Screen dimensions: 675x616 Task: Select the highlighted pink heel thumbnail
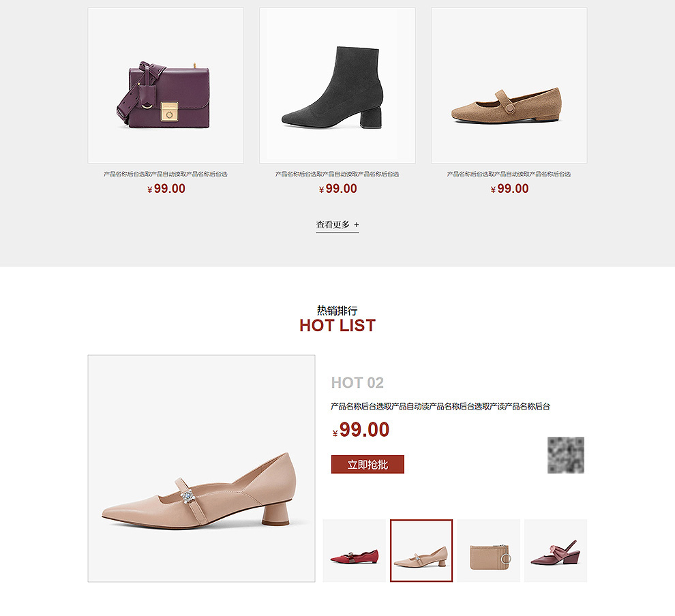click(421, 551)
